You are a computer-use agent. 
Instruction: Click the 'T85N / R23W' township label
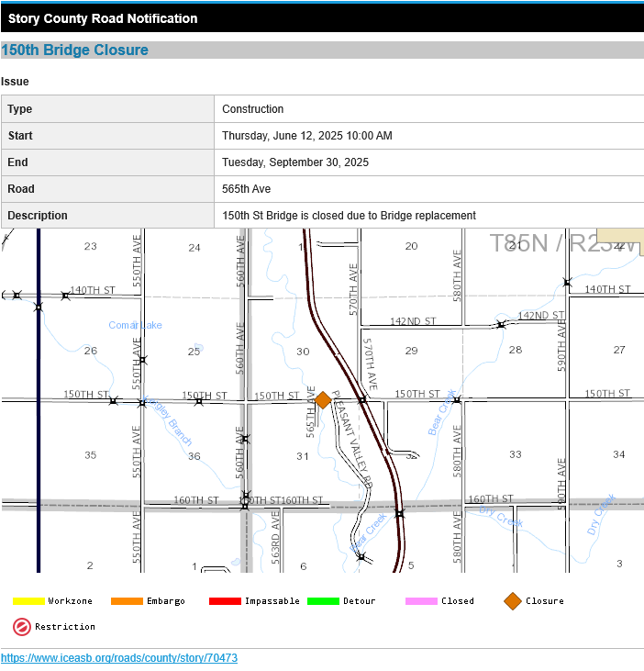coord(562,243)
